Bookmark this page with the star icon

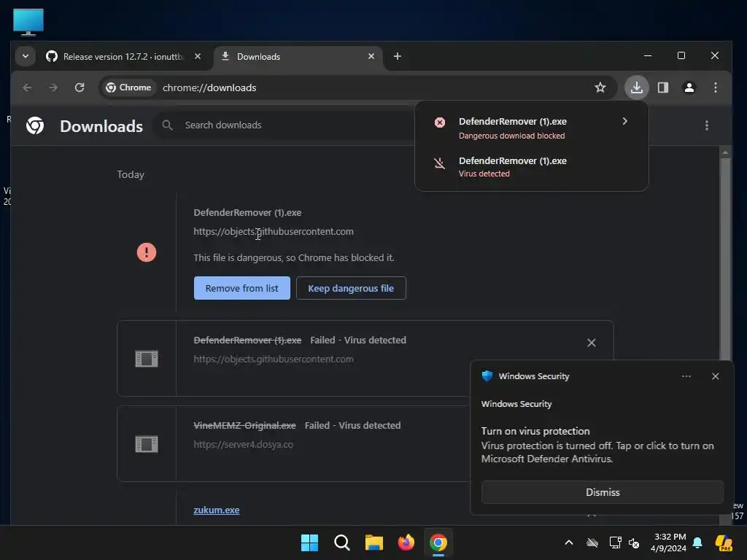pos(600,87)
